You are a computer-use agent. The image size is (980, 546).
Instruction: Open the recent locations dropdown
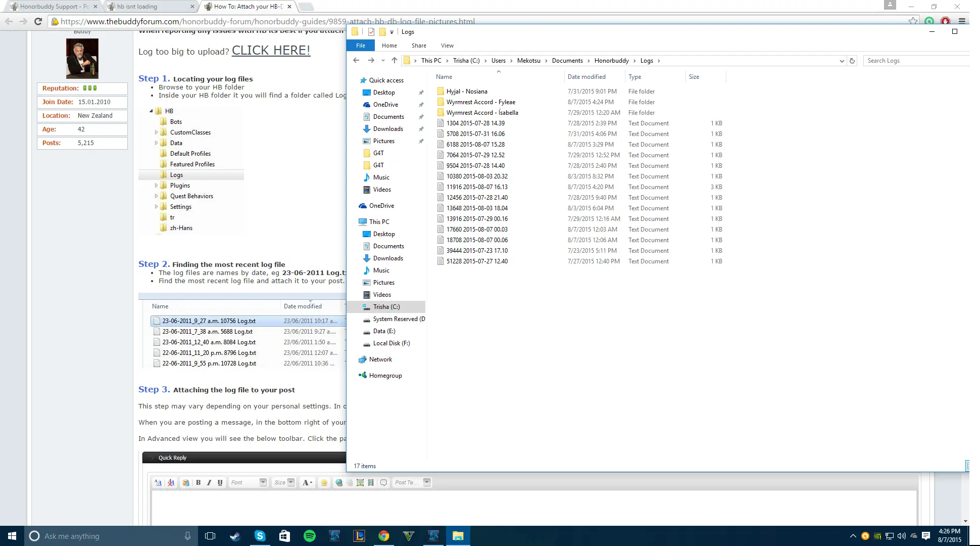[383, 61]
